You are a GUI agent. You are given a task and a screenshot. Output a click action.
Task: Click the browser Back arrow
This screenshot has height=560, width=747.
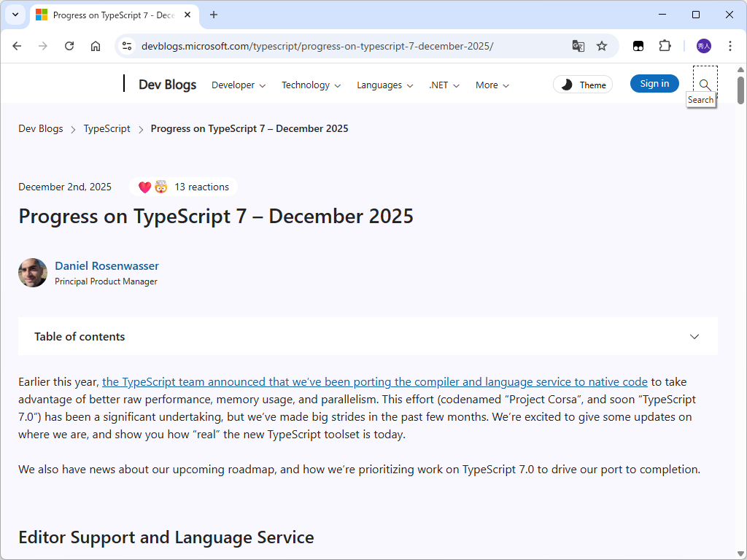[x=18, y=46]
